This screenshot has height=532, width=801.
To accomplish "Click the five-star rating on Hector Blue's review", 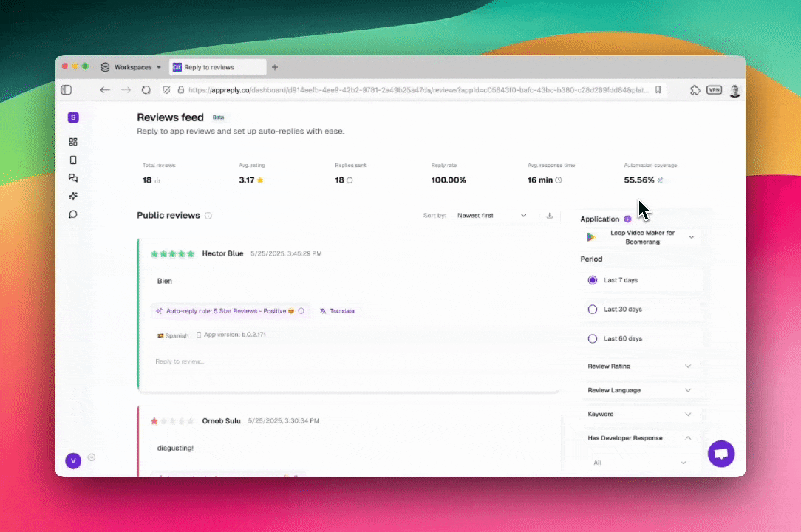I will click(x=173, y=254).
